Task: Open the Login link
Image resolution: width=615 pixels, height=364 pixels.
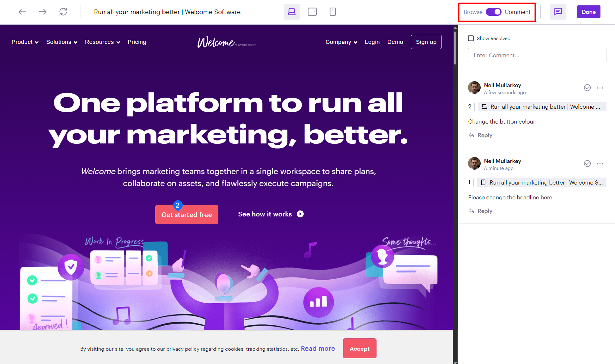Action: (x=372, y=42)
